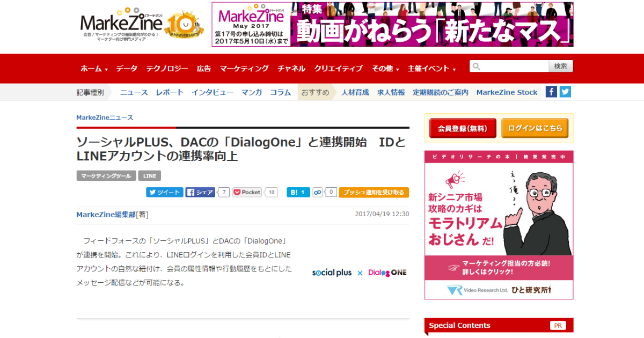This screenshot has width=644, height=338.
Task: Click the プッシュ通知を受け取る button
Action: click(374, 192)
